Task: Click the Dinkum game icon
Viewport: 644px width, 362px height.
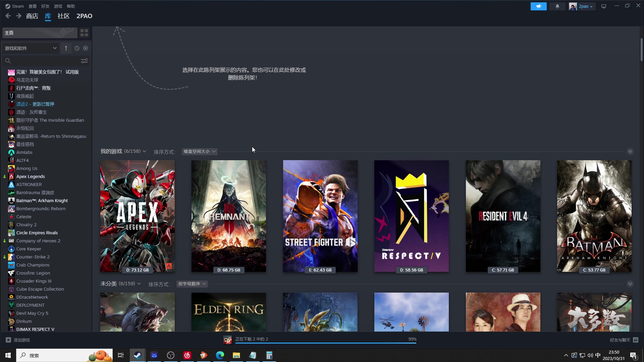Action: [11, 321]
